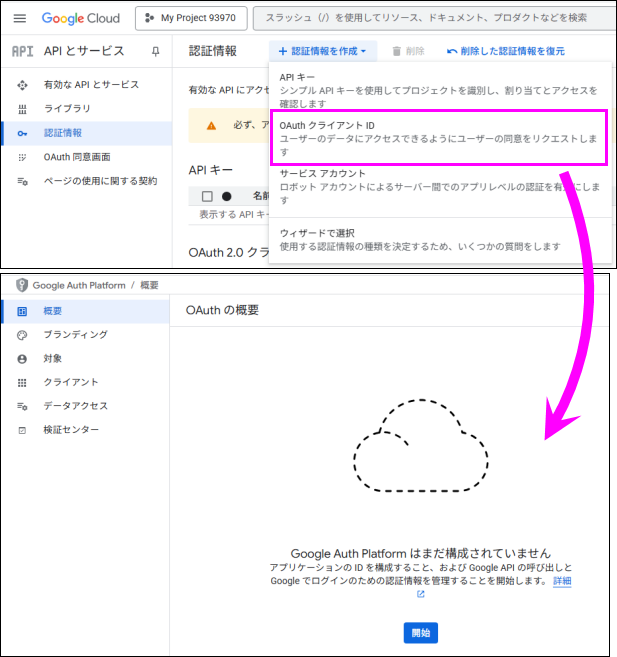
Task: Click the 開始 button
Action: pos(421,633)
